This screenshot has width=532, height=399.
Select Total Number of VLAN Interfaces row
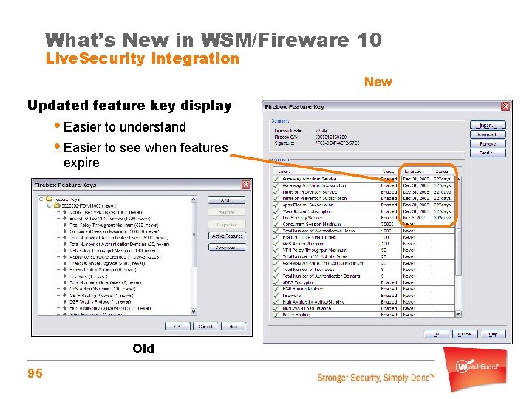coord(364,256)
